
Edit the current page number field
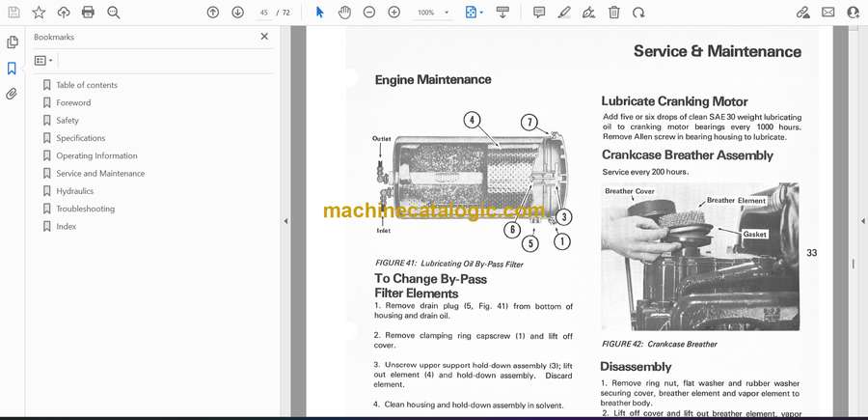pos(263,13)
